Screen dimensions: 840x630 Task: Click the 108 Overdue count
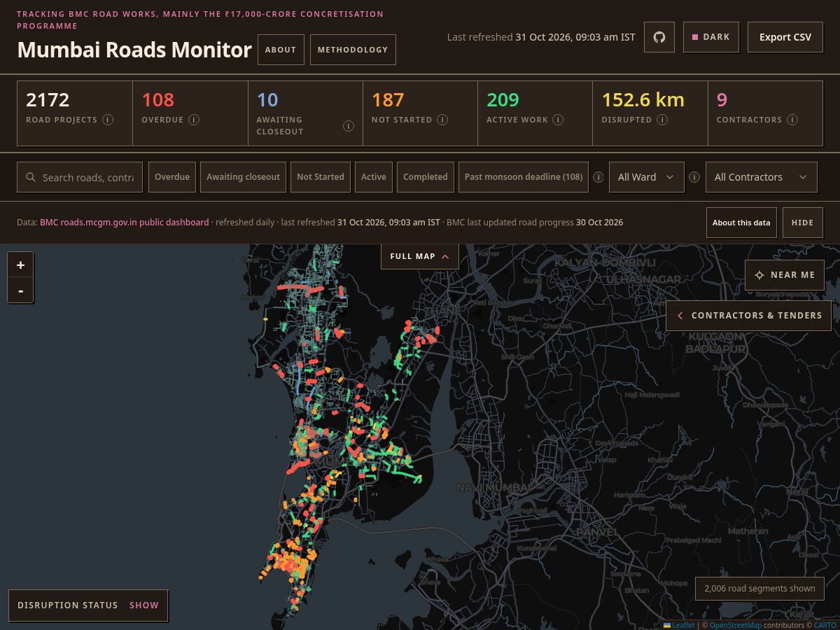157,100
